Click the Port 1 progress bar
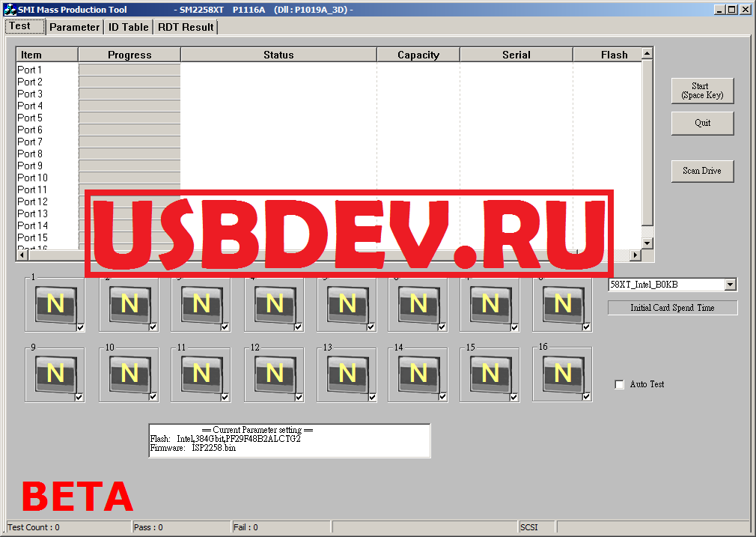This screenshot has height=537, width=756. [129, 70]
